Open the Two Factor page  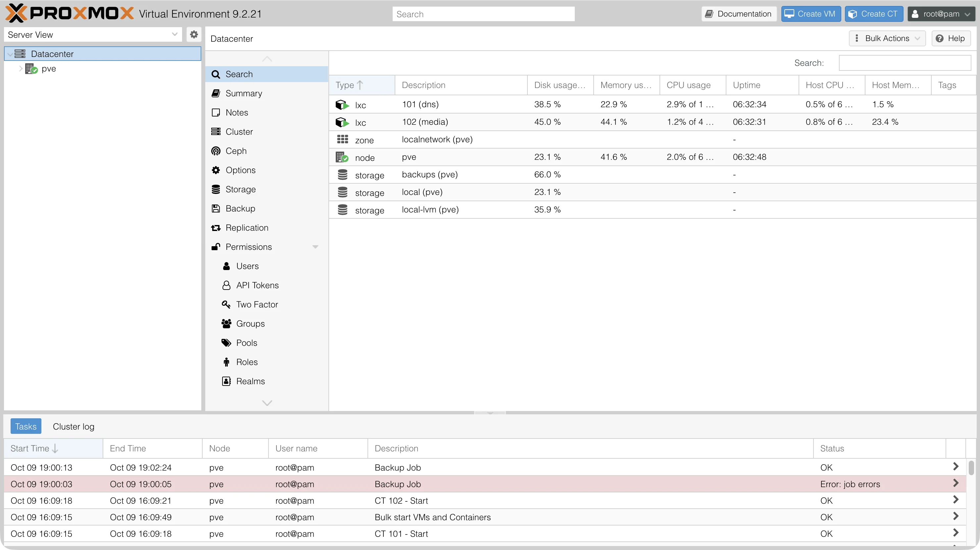pos(266,305)
